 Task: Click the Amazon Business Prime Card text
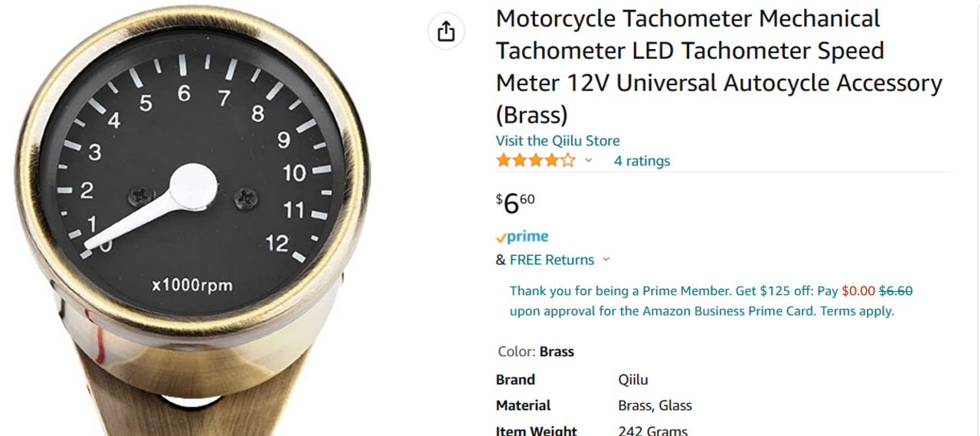729,311
